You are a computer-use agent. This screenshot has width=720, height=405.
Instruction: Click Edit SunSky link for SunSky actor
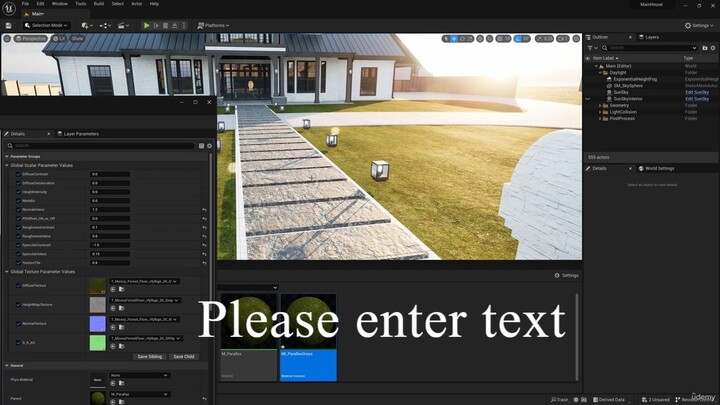[697, 92]
